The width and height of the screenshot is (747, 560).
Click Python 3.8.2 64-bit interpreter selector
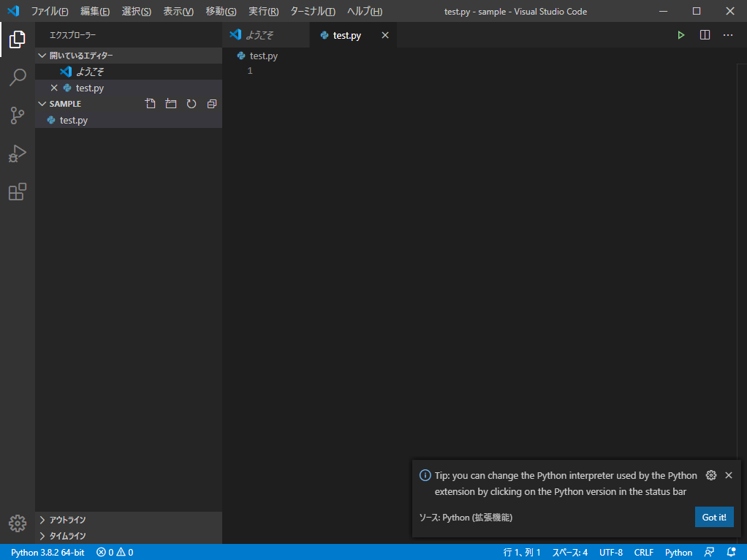coord(48,552)
